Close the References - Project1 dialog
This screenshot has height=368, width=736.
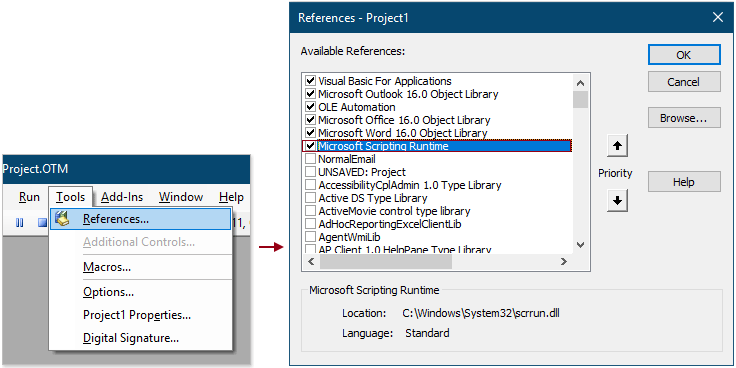coord(718,17)
